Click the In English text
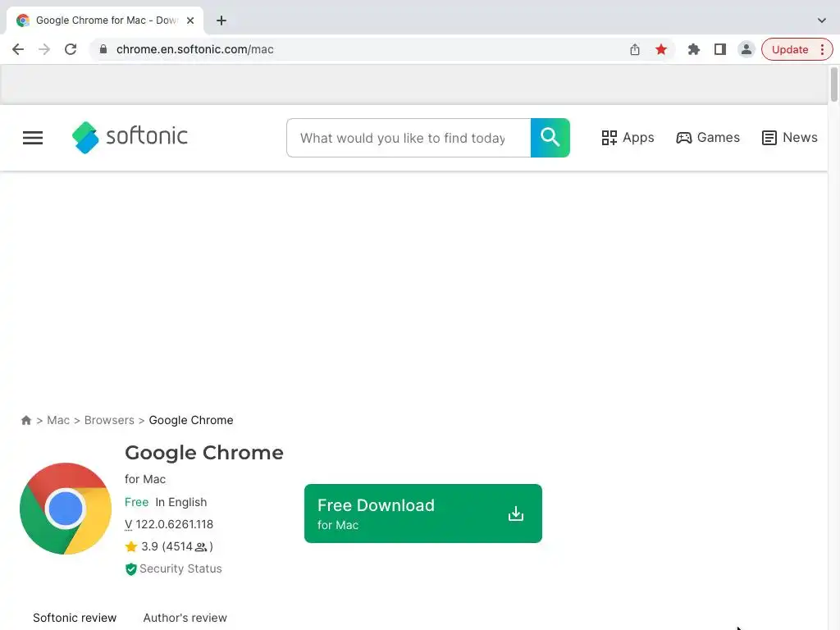 [181, 502]
